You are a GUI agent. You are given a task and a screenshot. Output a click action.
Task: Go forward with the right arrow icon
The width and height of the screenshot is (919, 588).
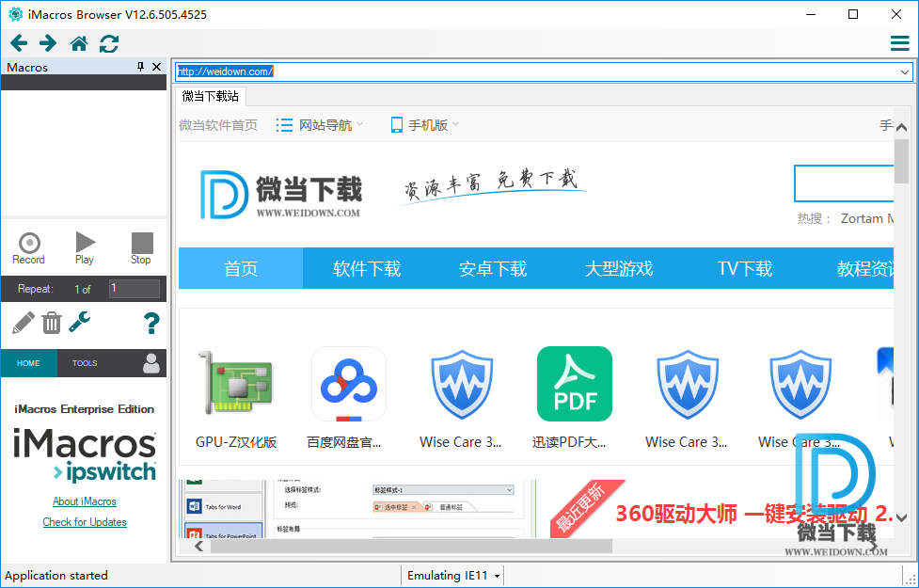pyautogui.click(x=48, y=43)
